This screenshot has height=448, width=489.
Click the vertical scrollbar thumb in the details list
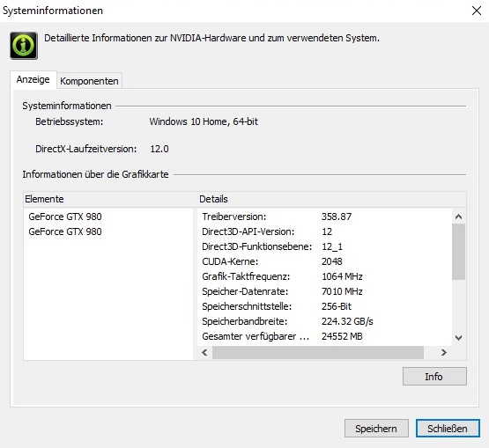(x=458, y=252)
